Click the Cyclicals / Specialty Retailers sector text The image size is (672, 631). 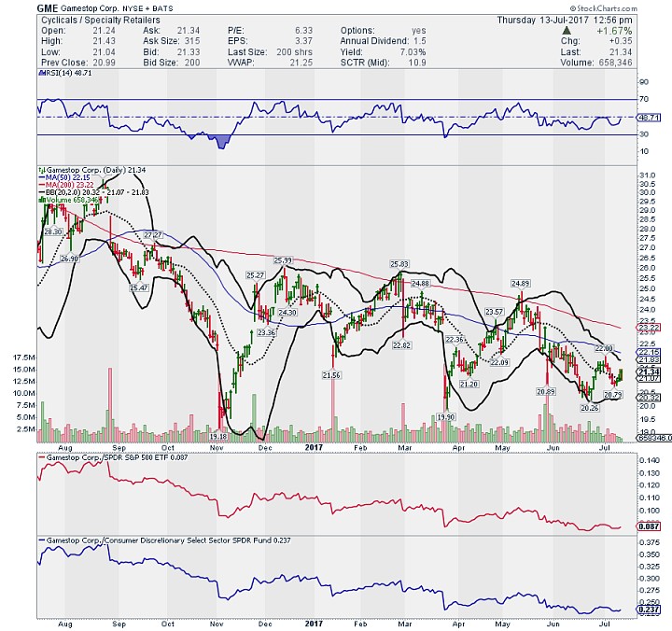coord(100,21)
